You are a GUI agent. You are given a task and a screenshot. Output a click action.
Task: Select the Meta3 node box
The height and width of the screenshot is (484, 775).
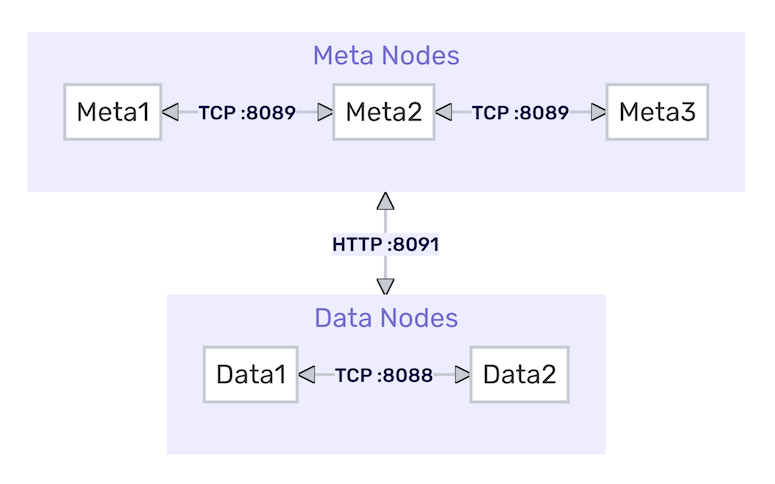click(x=657, y=112)
